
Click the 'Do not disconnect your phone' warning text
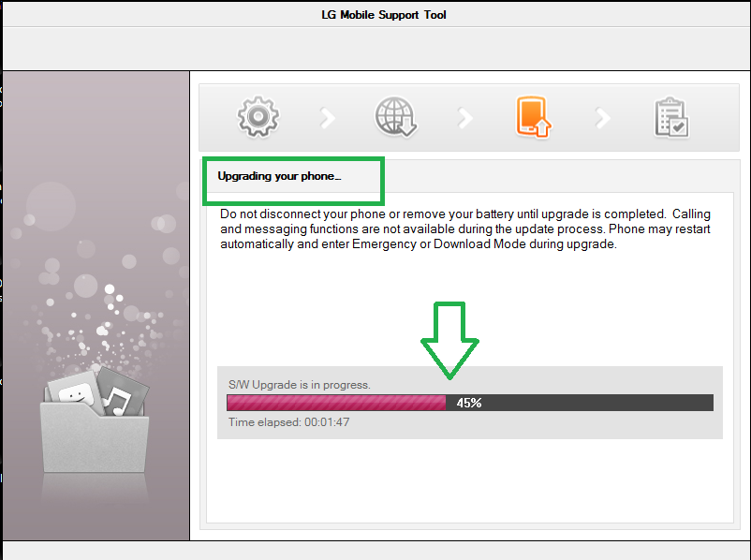(x=465, y=229)
